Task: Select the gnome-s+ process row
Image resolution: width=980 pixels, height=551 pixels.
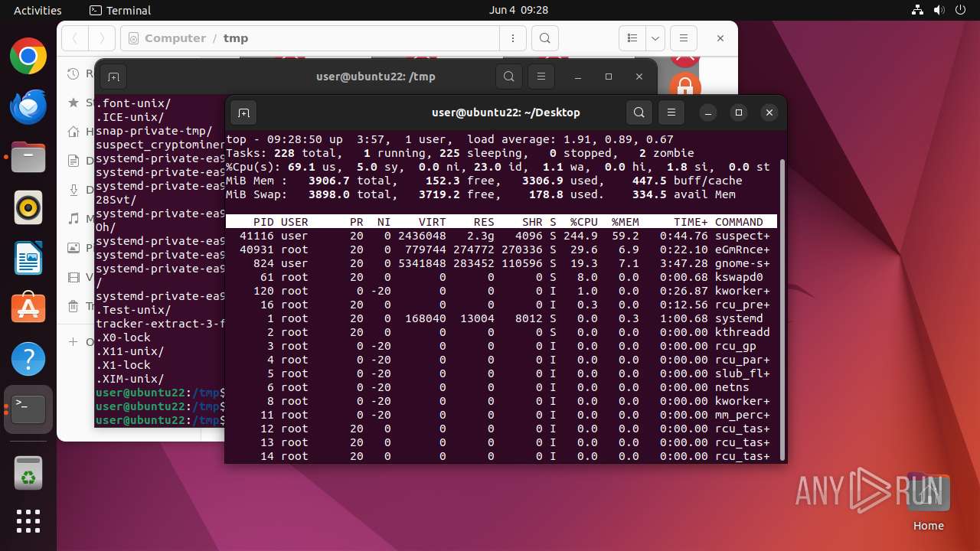Action: (x=501, y=263)
